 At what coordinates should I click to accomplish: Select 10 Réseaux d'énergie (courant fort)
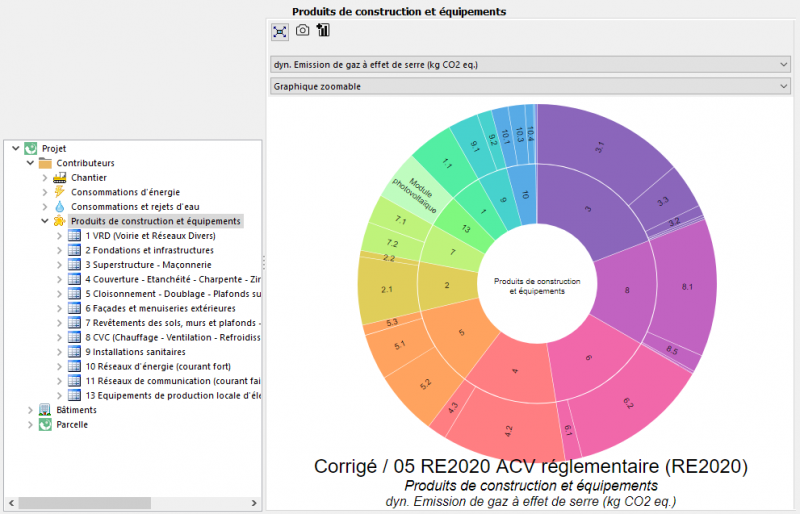click(158, 366)
